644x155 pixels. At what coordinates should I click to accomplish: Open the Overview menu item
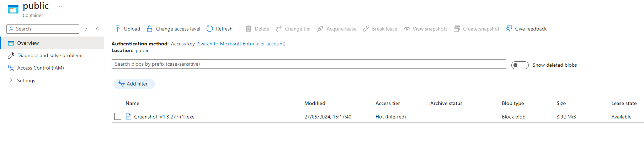tap(28, 43)
